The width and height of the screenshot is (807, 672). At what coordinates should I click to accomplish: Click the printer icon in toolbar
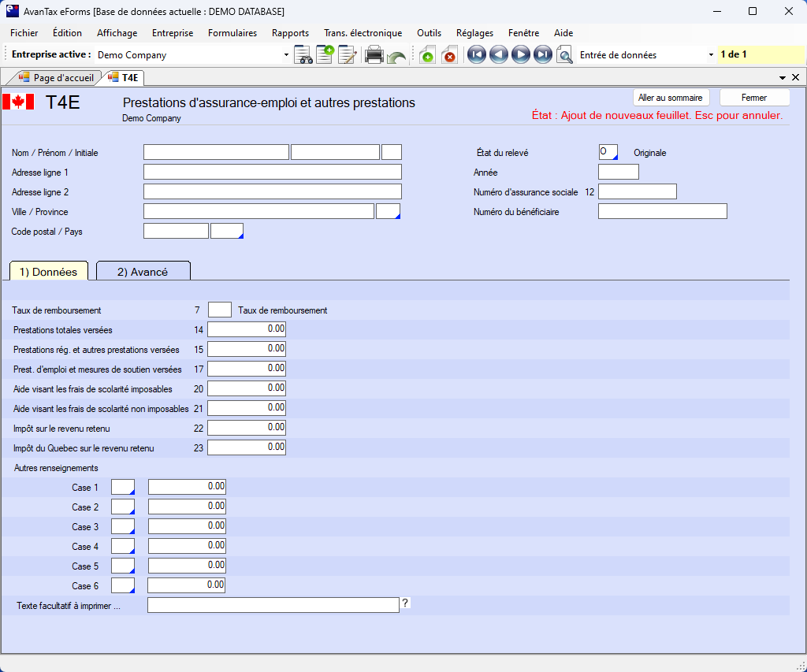374,55
